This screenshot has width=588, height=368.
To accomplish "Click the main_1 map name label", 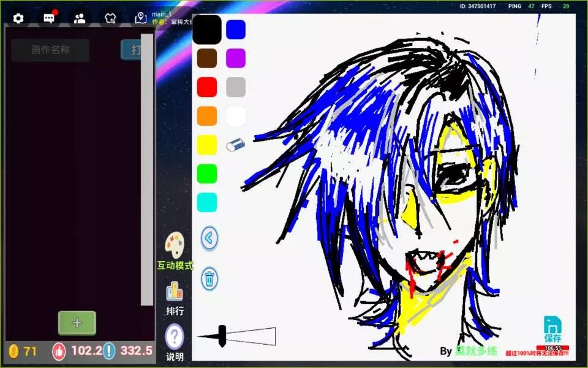I will [x=162, y=14].
